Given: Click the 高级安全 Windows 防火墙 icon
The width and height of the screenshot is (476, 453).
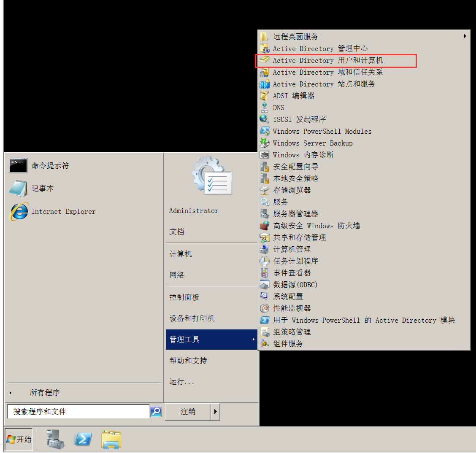Looking at the screenshot, I should click(265, 225).
